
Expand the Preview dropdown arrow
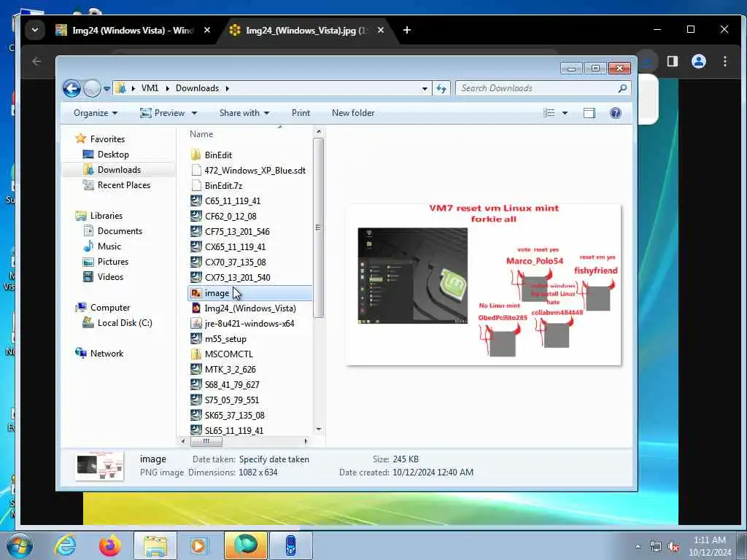pyautogui.click(x=194, y=113)
